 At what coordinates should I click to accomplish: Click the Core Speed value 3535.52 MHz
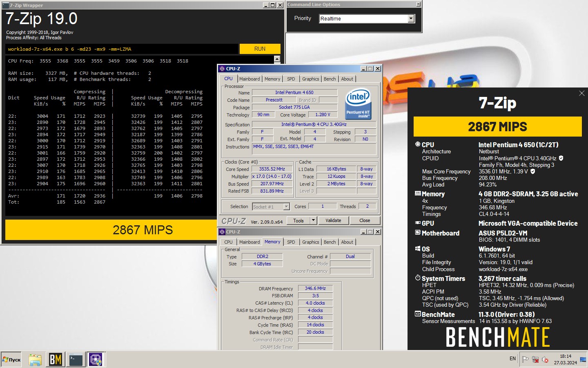point(272,169)
